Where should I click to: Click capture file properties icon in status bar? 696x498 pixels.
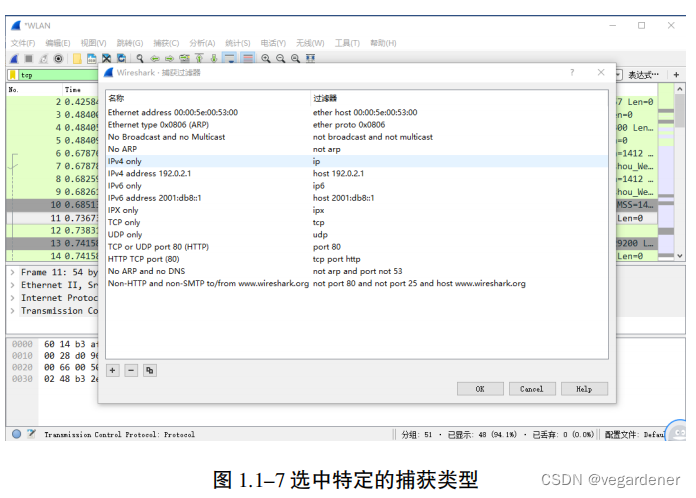[31, 434]
